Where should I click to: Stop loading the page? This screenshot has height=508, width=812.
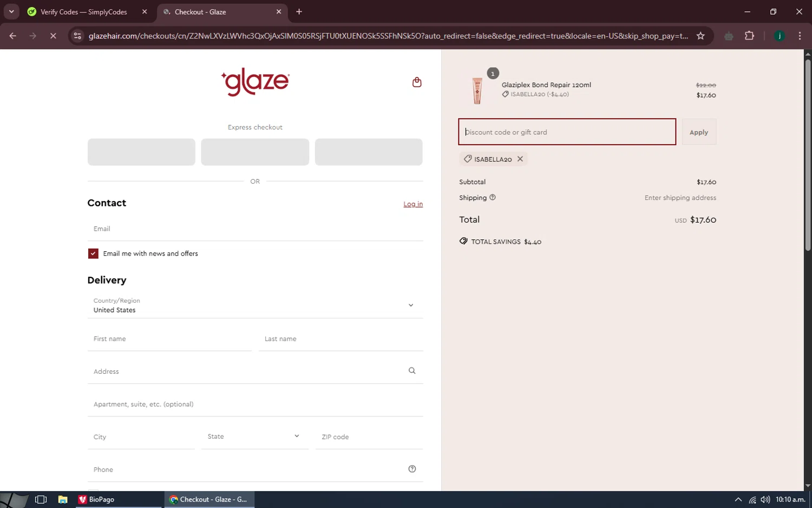[x=53, y=36]
